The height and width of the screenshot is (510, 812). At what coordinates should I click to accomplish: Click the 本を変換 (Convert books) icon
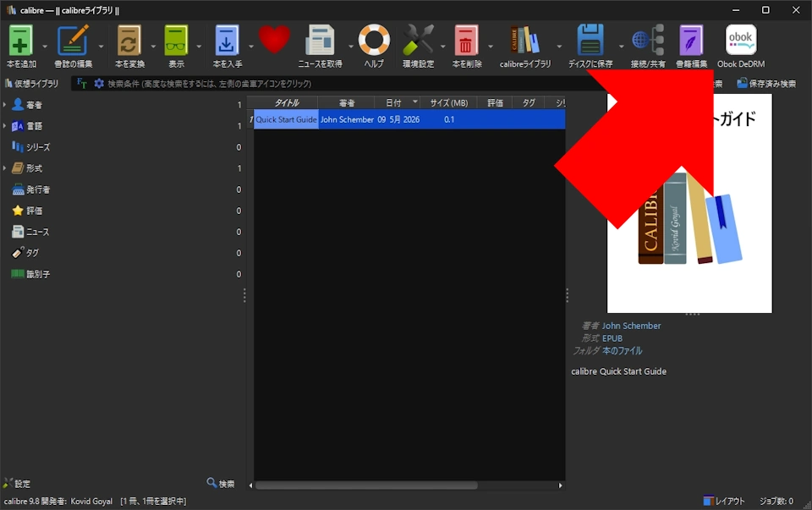(129, 41)
